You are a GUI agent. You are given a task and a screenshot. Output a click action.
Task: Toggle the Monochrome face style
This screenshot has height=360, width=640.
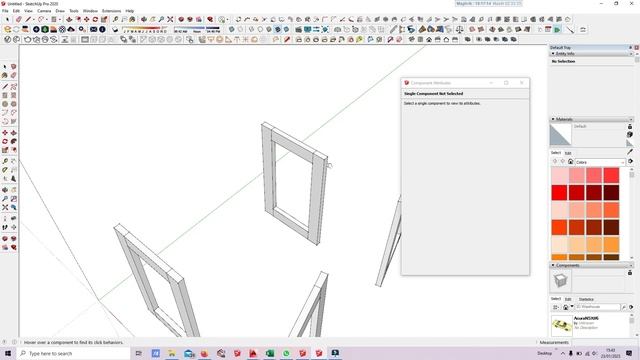tap(286, 29)
